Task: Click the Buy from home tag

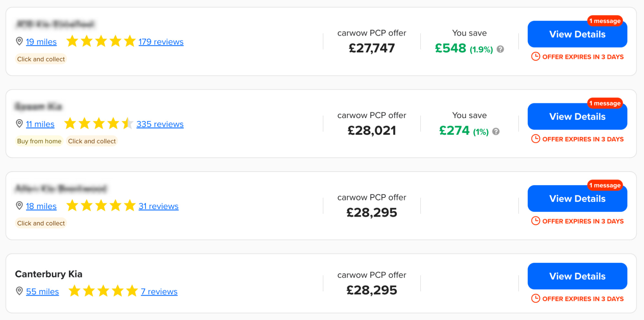Action: [39, 141]
